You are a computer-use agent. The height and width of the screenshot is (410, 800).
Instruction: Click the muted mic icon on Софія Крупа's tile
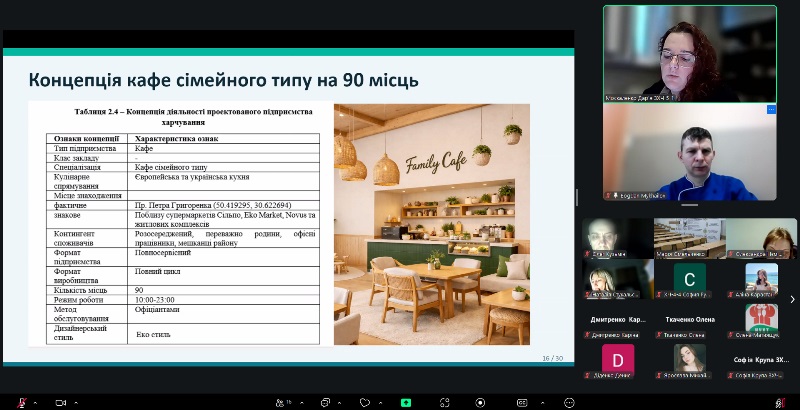tap(731, 375)
